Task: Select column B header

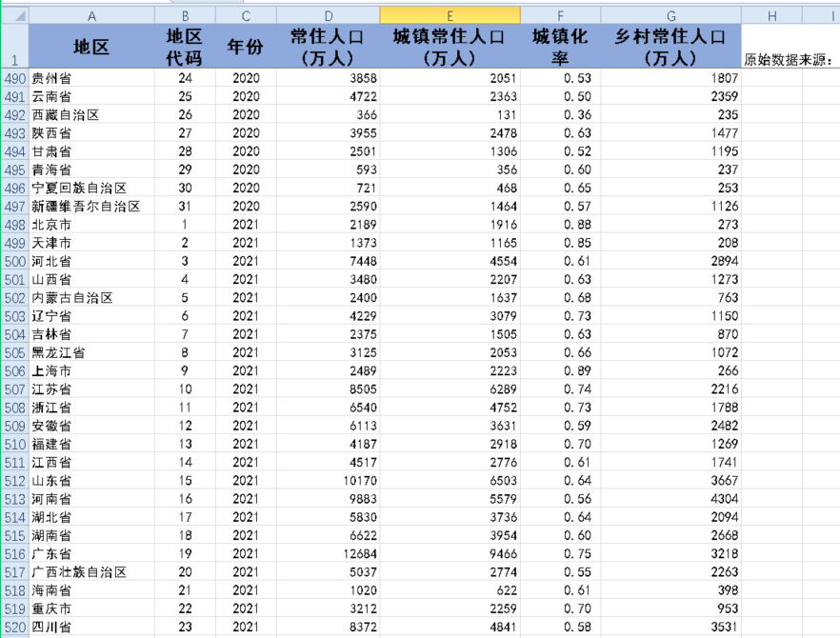Action: pos(185,16)
